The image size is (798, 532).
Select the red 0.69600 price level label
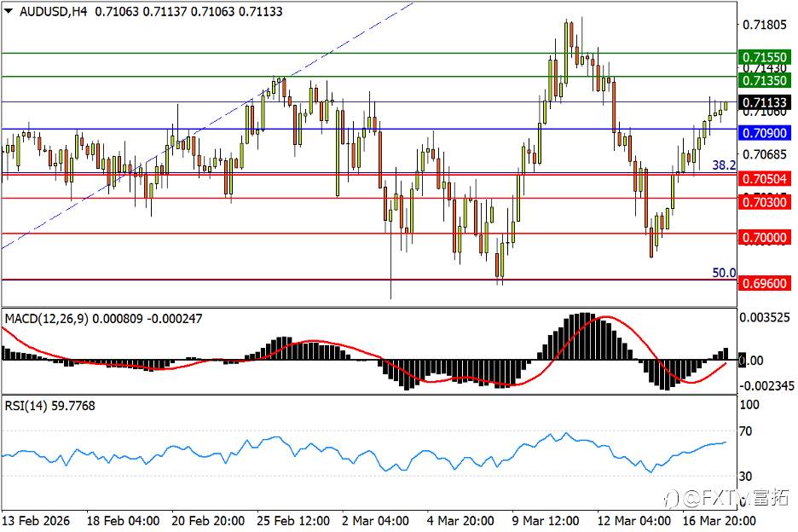(x=764, y=283)
